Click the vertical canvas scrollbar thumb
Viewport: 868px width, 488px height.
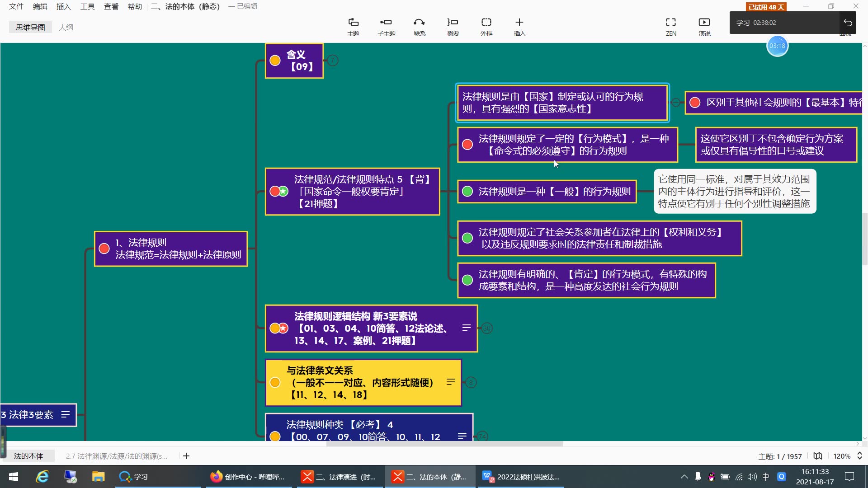point(864,238)
